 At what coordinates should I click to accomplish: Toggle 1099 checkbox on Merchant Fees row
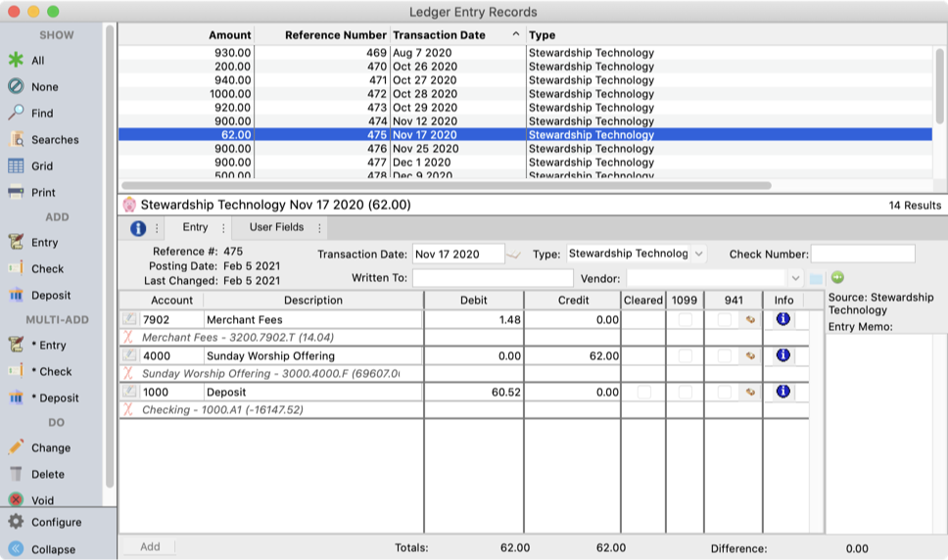pyautogui.click(x=685, y=319)
